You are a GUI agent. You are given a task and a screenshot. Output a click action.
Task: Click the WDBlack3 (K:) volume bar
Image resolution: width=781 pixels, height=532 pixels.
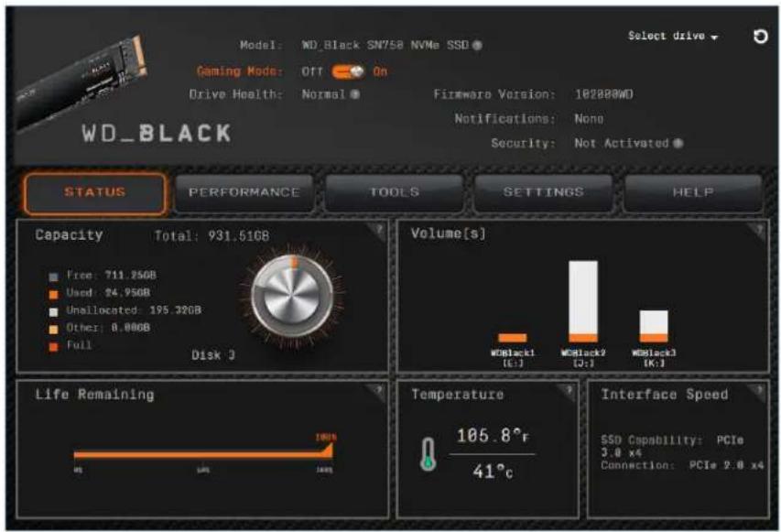pyautogui.click(x=654, y=326)
